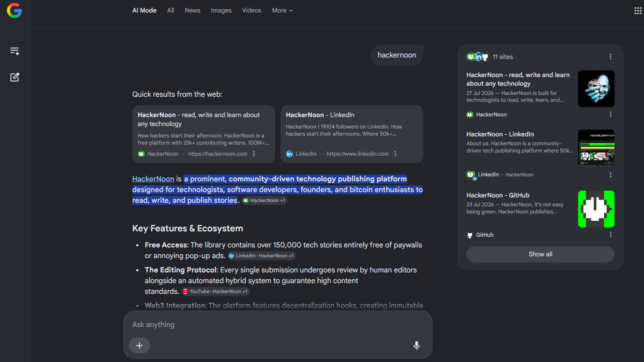
Task: Switch to the All results tab
Action: click(171, 11)
